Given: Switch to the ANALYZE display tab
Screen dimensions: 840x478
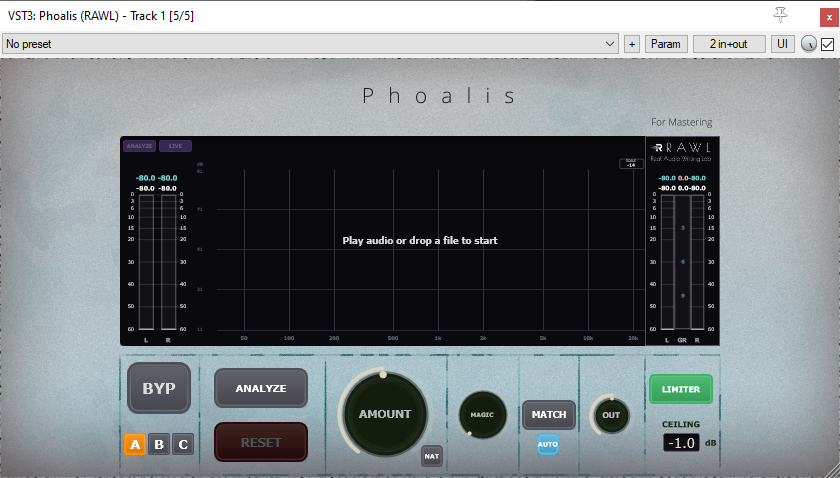Looking at the screenshot, I should click(139, 146).
